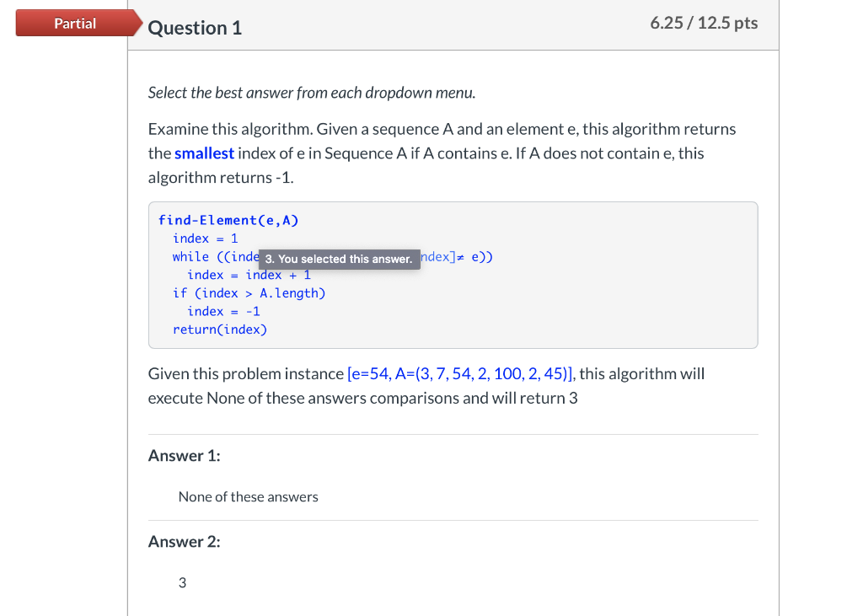Click the blue problem instance text
Image resolution: width=863 pixels, height=616 pixels.
[459, 374]
